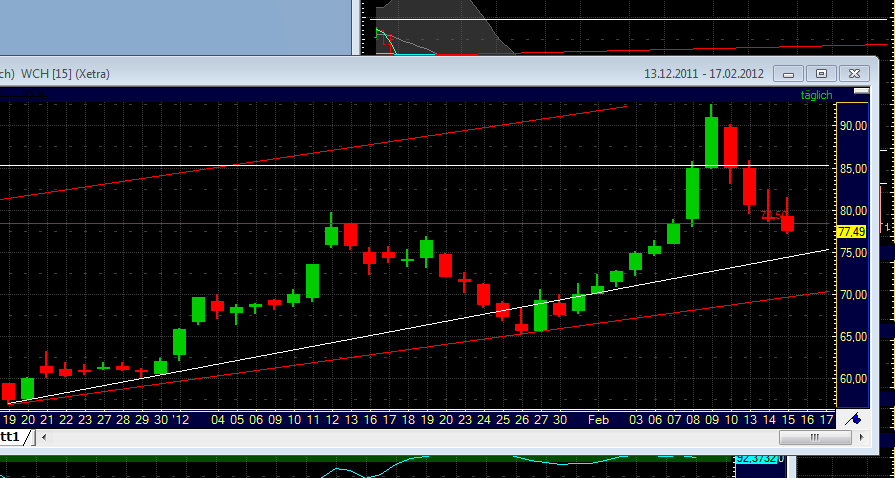Close the WCH chart window
The image size is (895, 478).
point(854,74)
